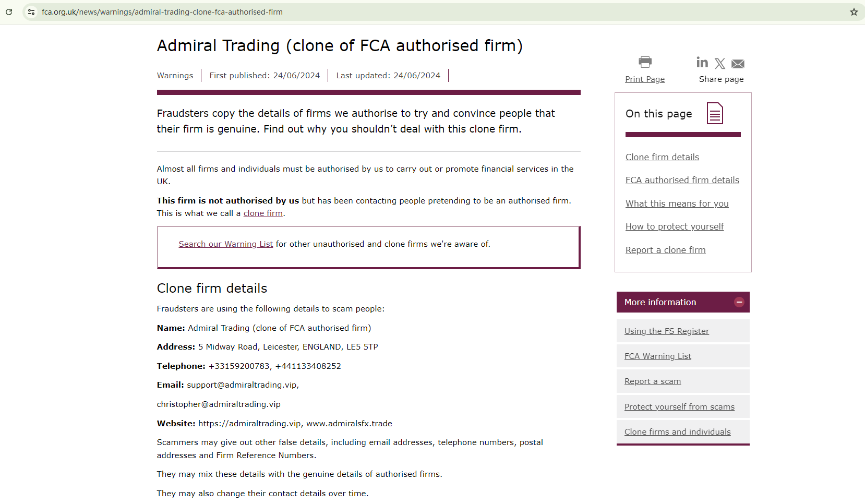Open Using the FS Register
This screenshot has height=504, width=865.
[666, 331]
